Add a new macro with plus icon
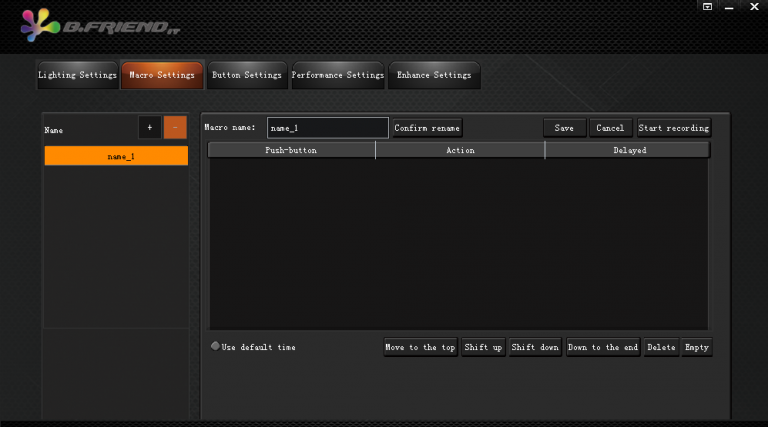768x427 pixels. [x=150, y=127]
